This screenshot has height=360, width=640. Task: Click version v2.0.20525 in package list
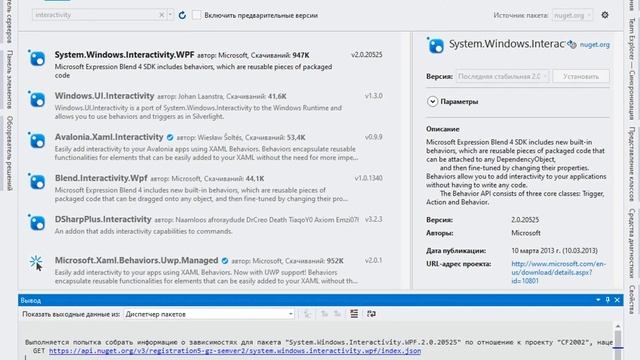pos(367,55)
